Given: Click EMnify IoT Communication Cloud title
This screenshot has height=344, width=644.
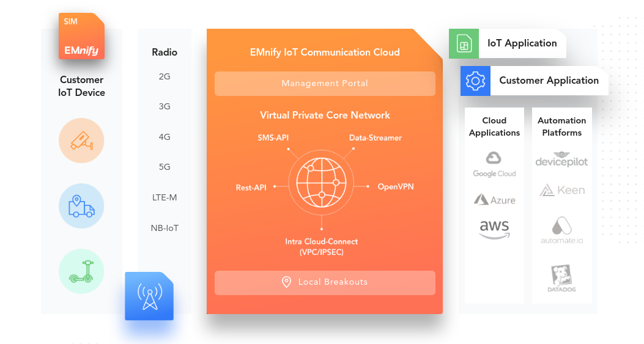Looking at the screenshot, I should coord(325,53).
